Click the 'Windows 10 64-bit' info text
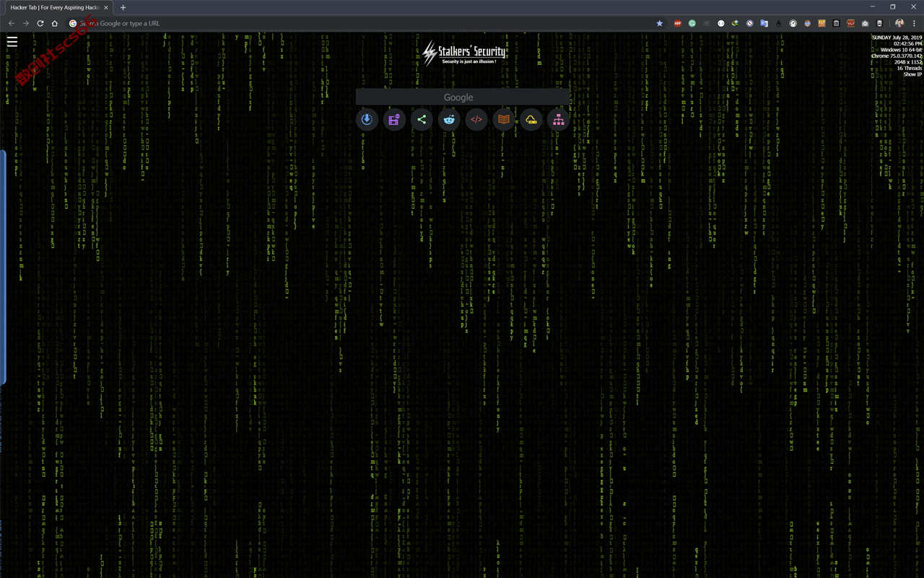924x578 pixels. click(x=901, y=50)
